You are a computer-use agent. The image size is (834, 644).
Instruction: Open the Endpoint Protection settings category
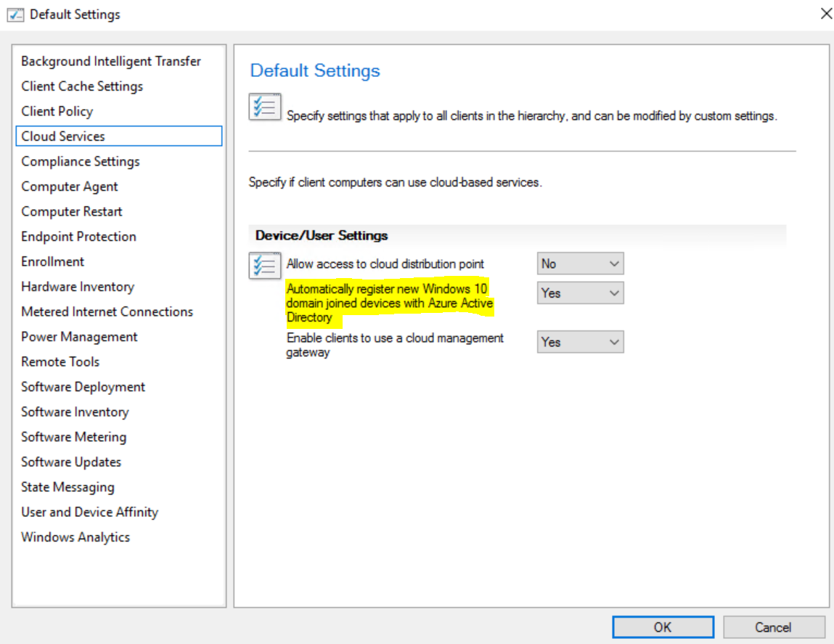click(x=78, y=236)
